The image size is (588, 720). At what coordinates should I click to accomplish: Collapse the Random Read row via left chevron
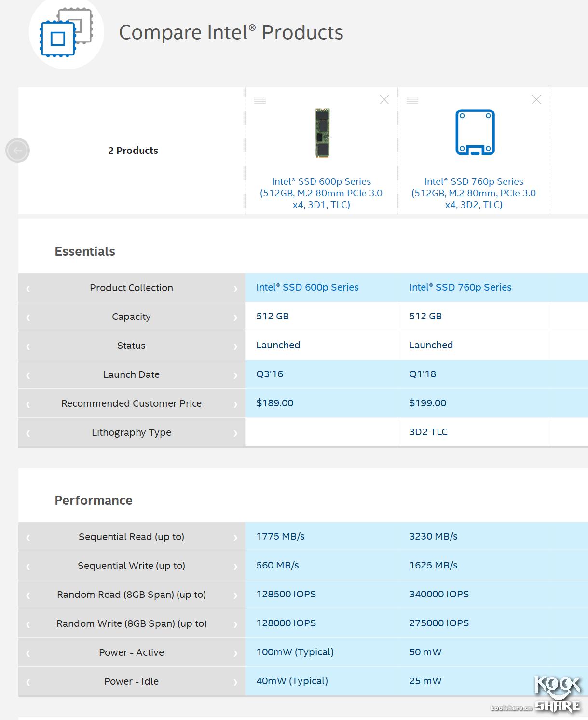(27, 595)
